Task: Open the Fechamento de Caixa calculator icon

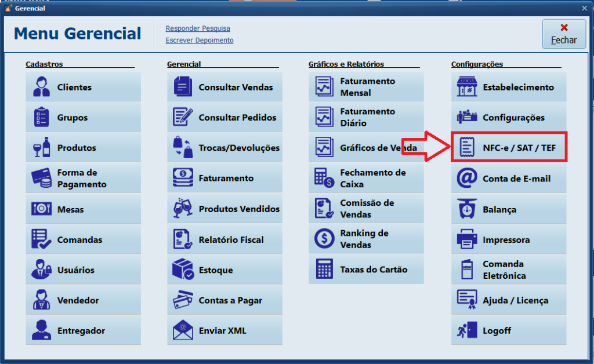Action: point(323,178)
